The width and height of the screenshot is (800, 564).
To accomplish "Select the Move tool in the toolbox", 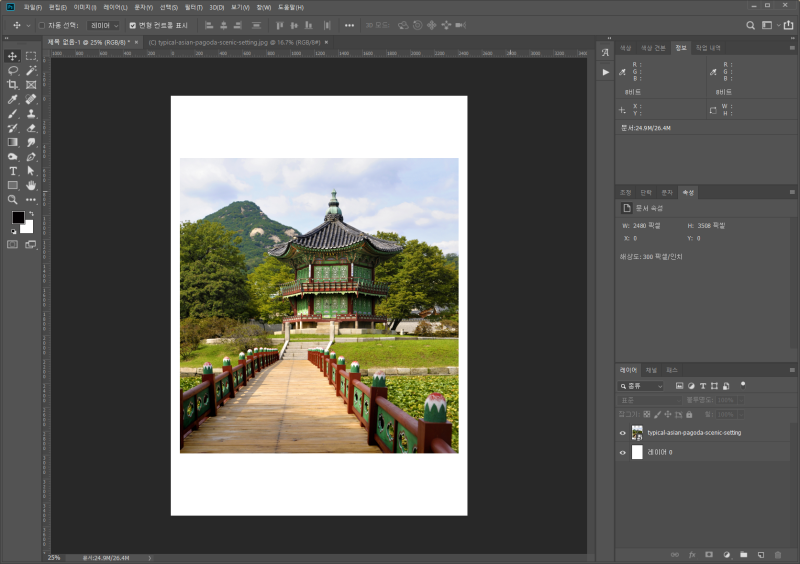I will click(13, 56).
